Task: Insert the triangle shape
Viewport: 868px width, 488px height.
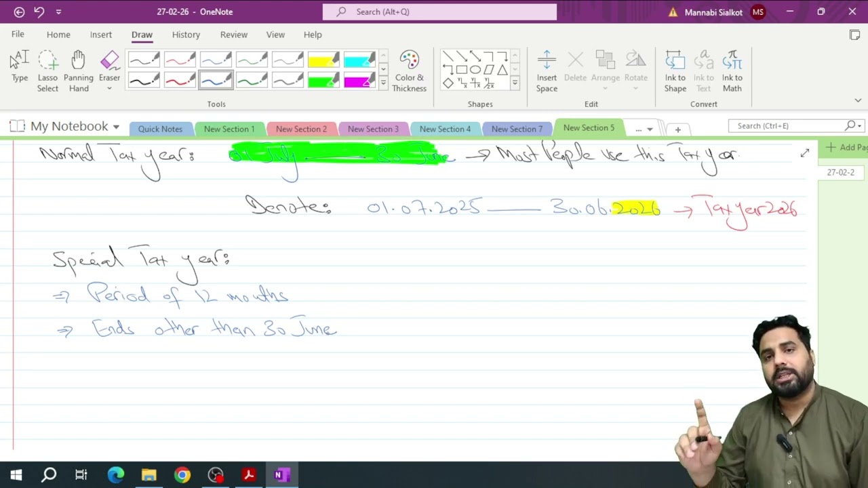Action: [502, 70]
